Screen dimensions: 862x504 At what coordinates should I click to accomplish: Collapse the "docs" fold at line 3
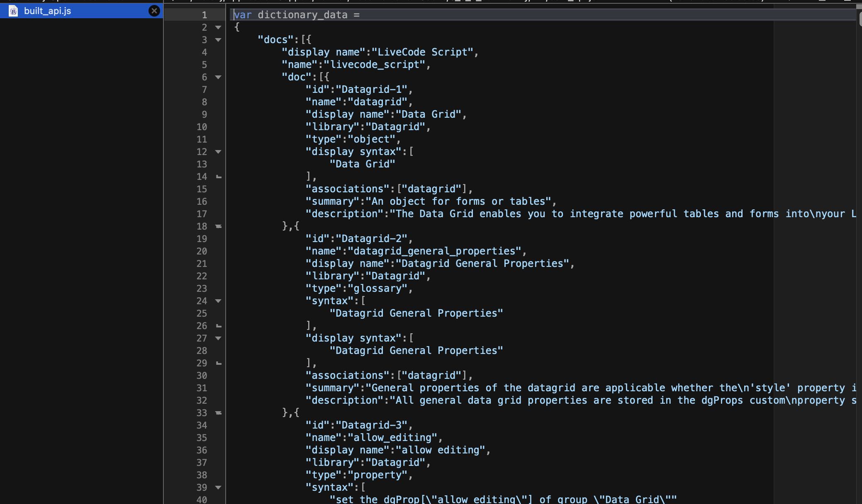point(218,40)
